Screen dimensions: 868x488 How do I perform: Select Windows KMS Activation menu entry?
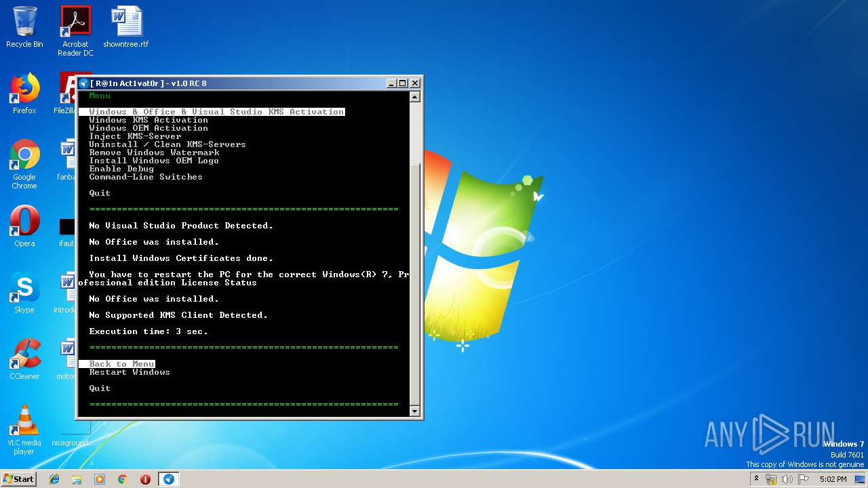coord(149,120)
